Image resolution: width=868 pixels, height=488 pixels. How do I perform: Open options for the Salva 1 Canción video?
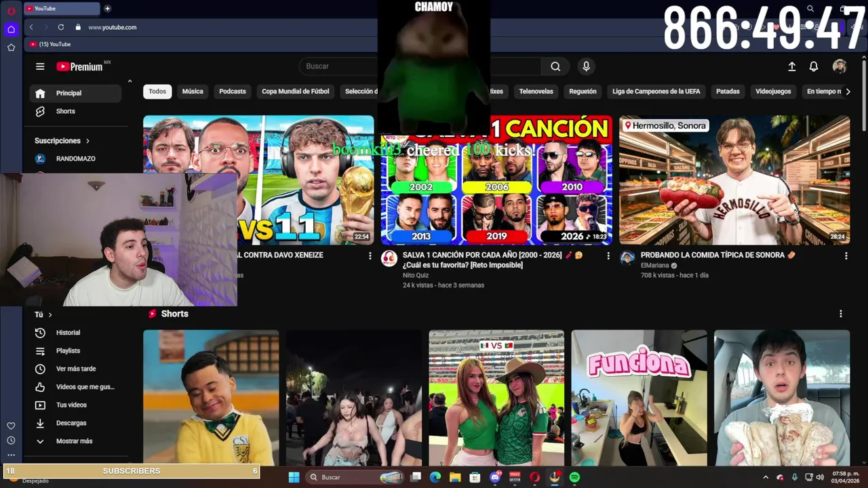pos(608,256)
